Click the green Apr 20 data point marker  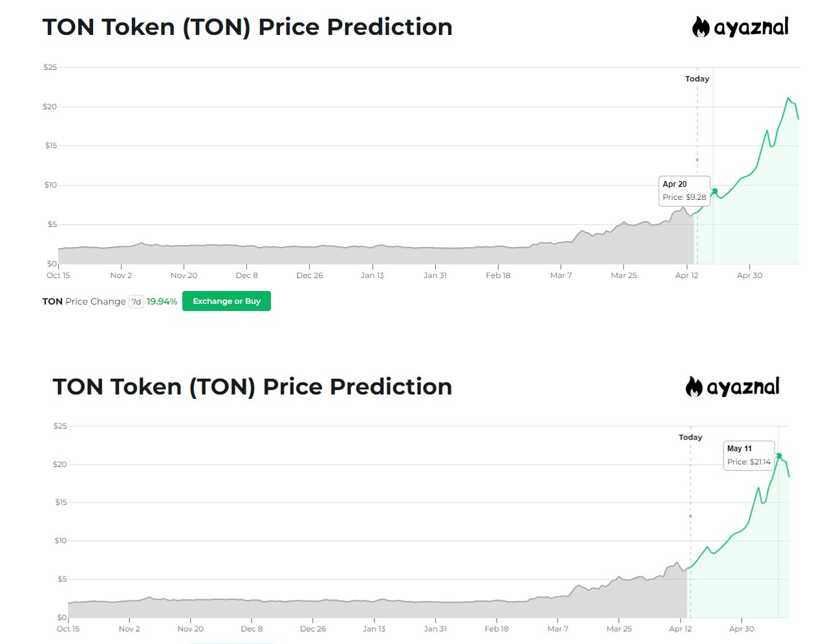point(714,191)
